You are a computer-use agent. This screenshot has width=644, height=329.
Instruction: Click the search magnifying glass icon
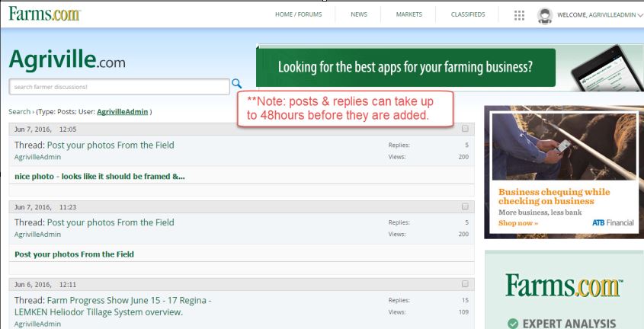(x=236, y=85)
